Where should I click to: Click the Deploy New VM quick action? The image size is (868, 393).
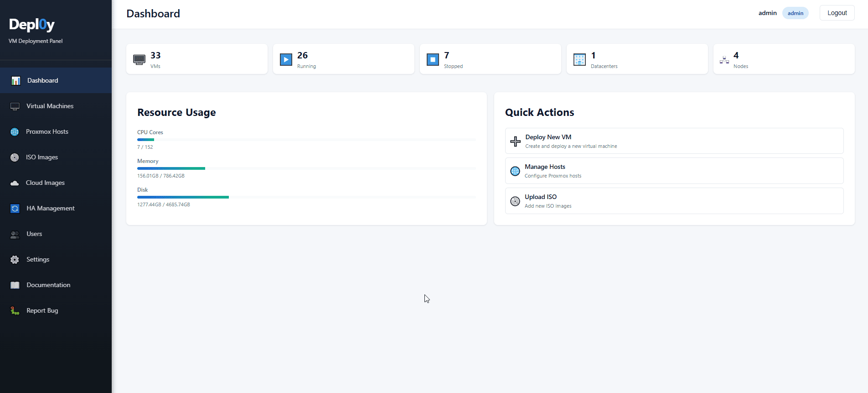point(674,141)
